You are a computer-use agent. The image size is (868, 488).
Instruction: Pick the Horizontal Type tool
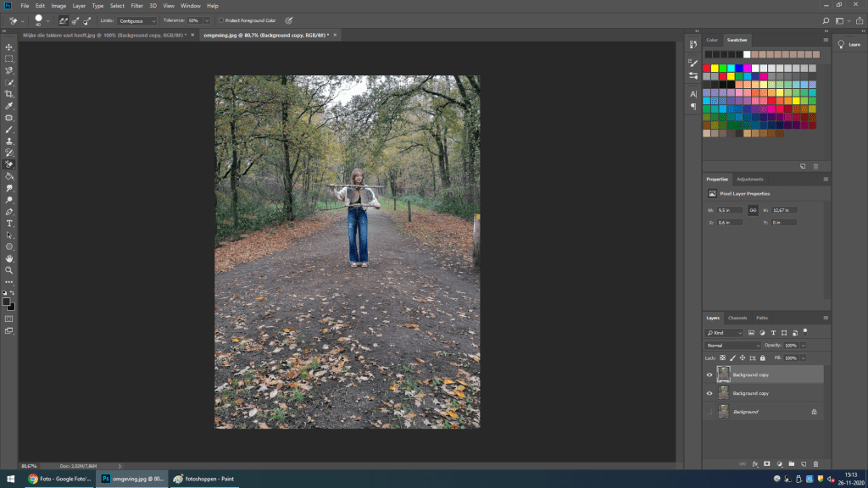point(9,223)
